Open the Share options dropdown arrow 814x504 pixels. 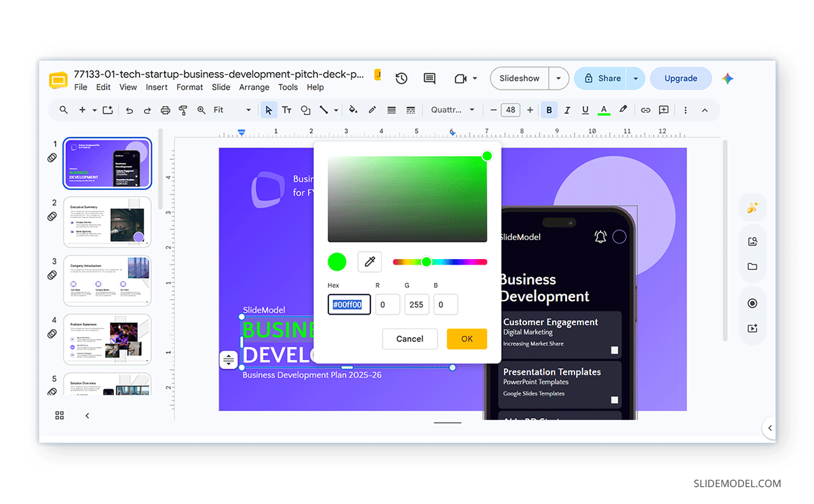tap(636, 79)
